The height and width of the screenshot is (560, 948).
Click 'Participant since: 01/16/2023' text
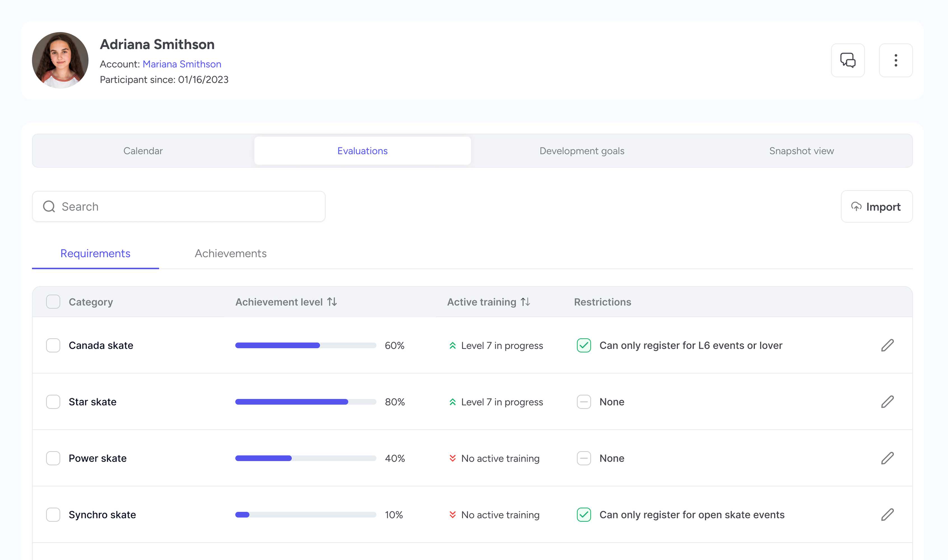(164, 80)
